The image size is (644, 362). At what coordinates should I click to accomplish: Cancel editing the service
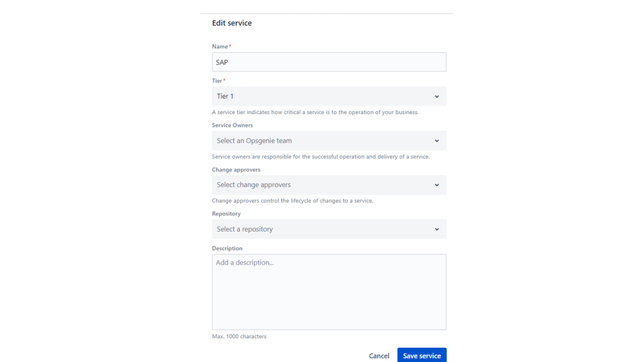378,356
